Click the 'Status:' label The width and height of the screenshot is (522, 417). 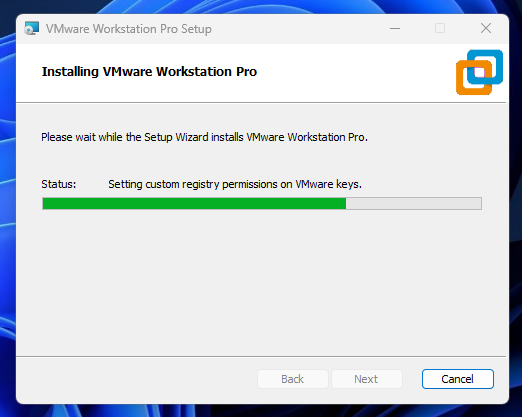59,184
